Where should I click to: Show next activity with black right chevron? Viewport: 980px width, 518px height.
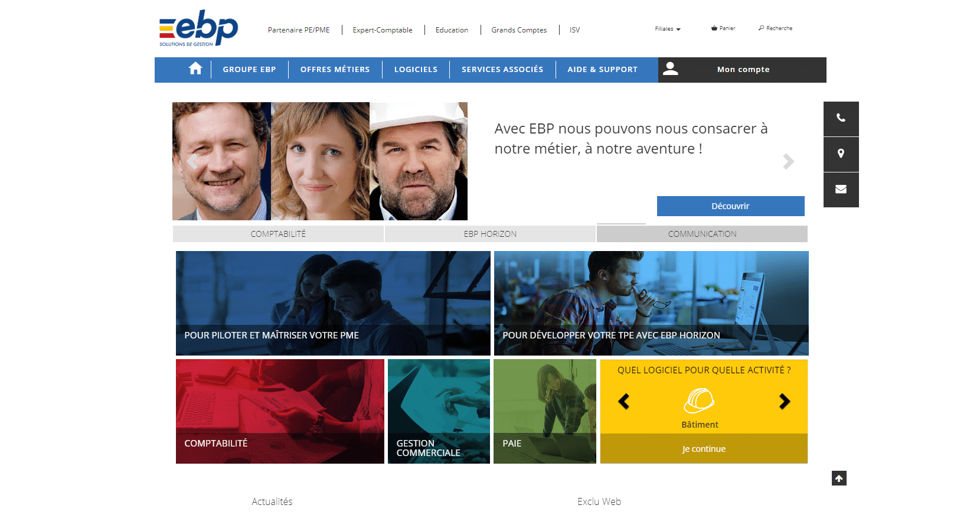tap(784, 402)
